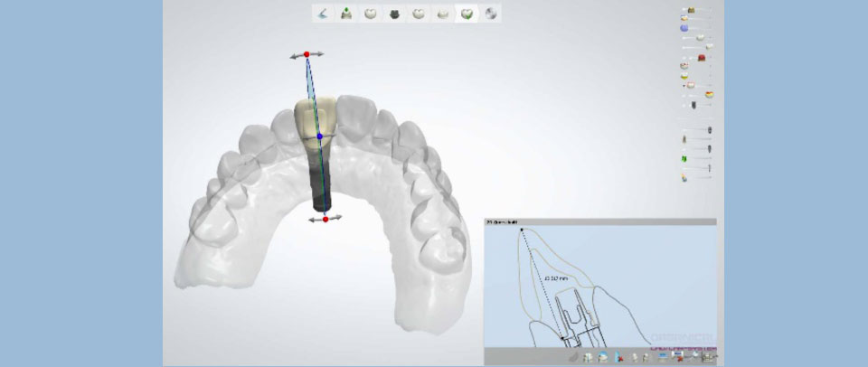
Task: Click the model icon with the green dot
Action: [346, 14]
